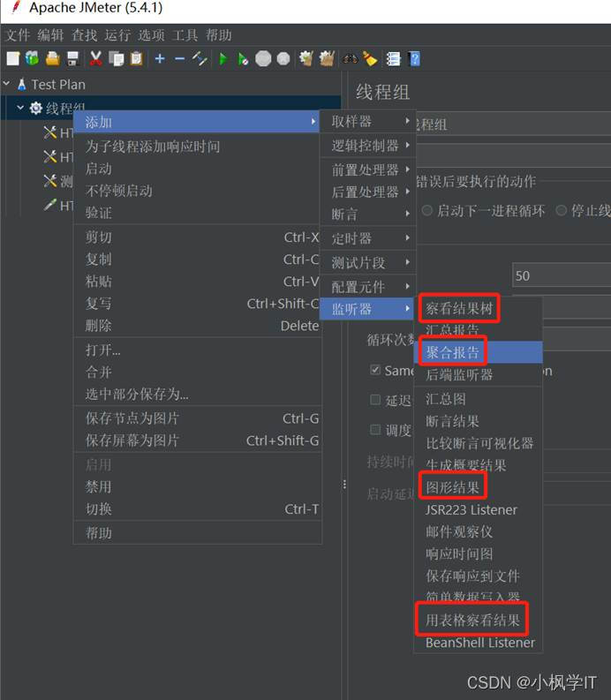Open the 查找 menu
The width and height of the screenshot is (611, 700).
pos(85,34)
